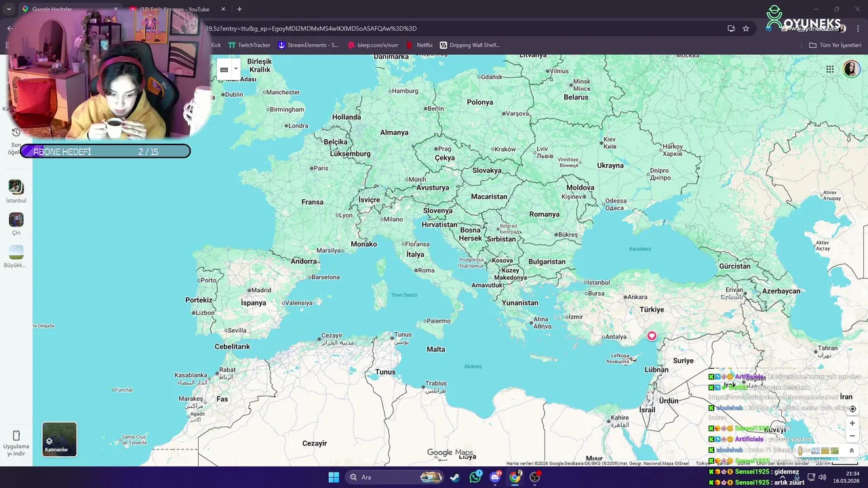Image resolution: width=868 pixels, height=488 pixels.
Task: Bookmark this page with the star icon
Action: (x=746, y=28)
